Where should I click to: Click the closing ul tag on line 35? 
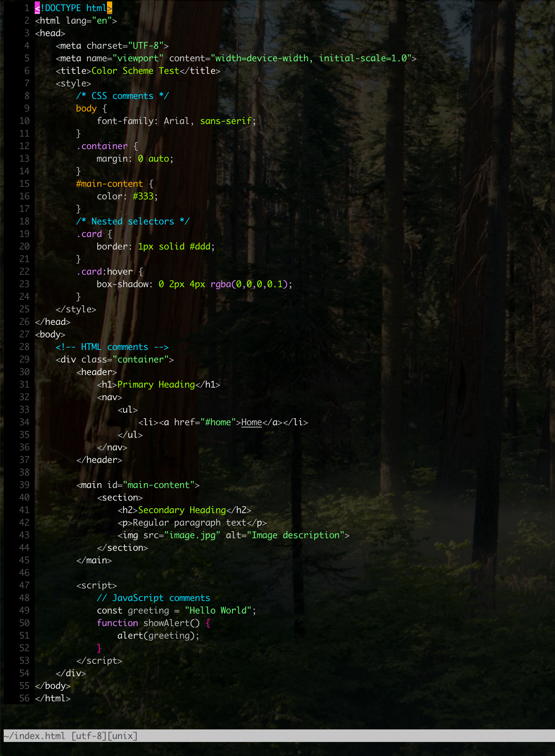click(130, 434)
